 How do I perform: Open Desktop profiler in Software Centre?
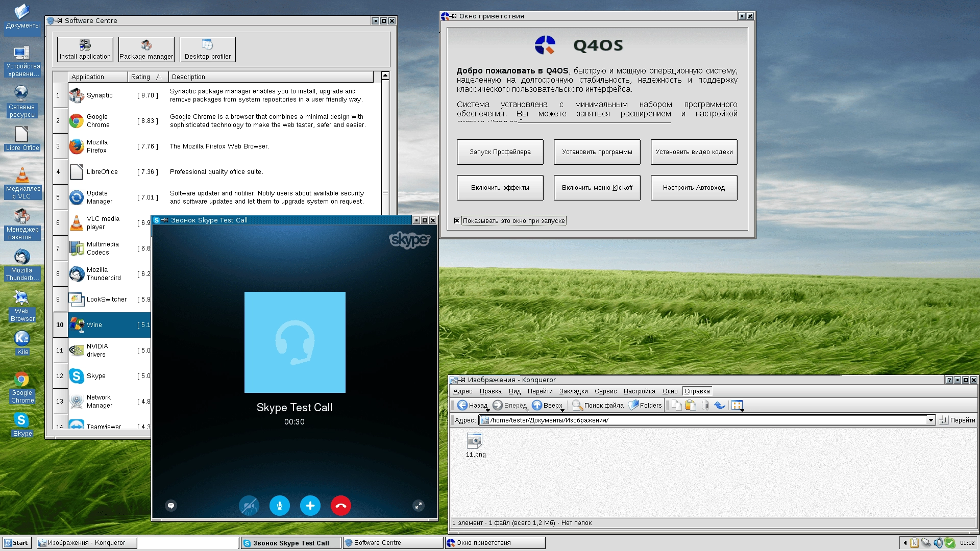coord(208,49)
